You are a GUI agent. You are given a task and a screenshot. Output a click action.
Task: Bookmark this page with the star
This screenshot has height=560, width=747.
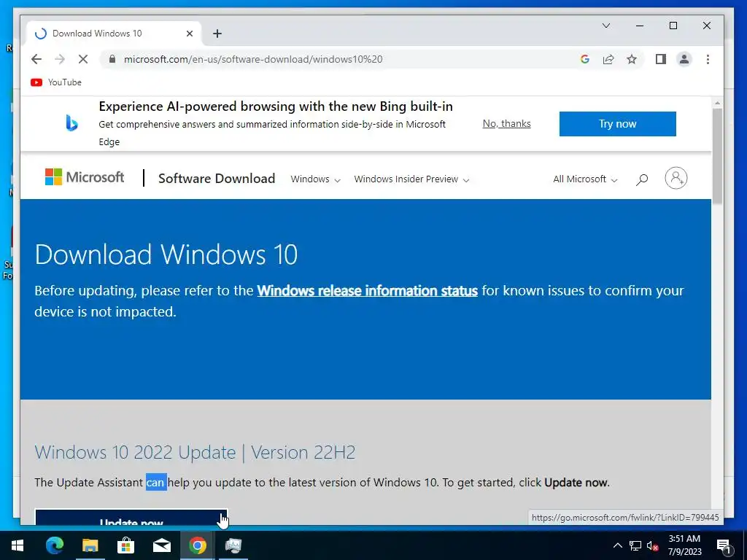click(632, 59)
